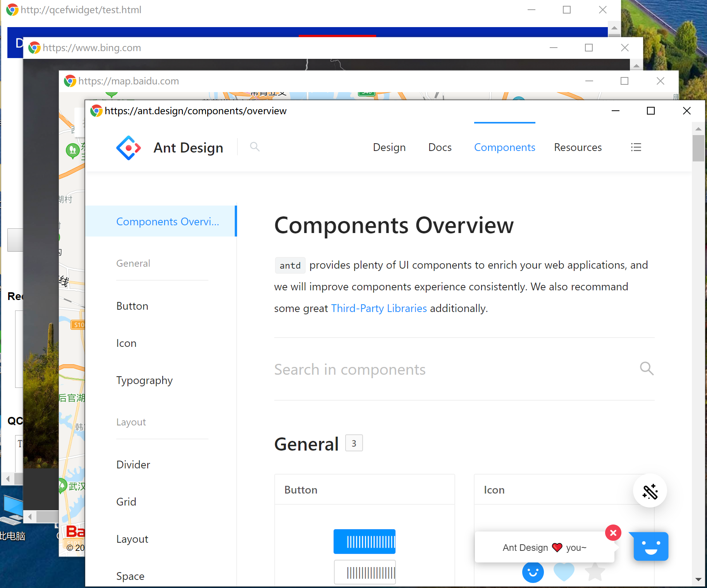Minimize the bing.com window
Viewport: 707px width, 588px height.
coord(554,48)
